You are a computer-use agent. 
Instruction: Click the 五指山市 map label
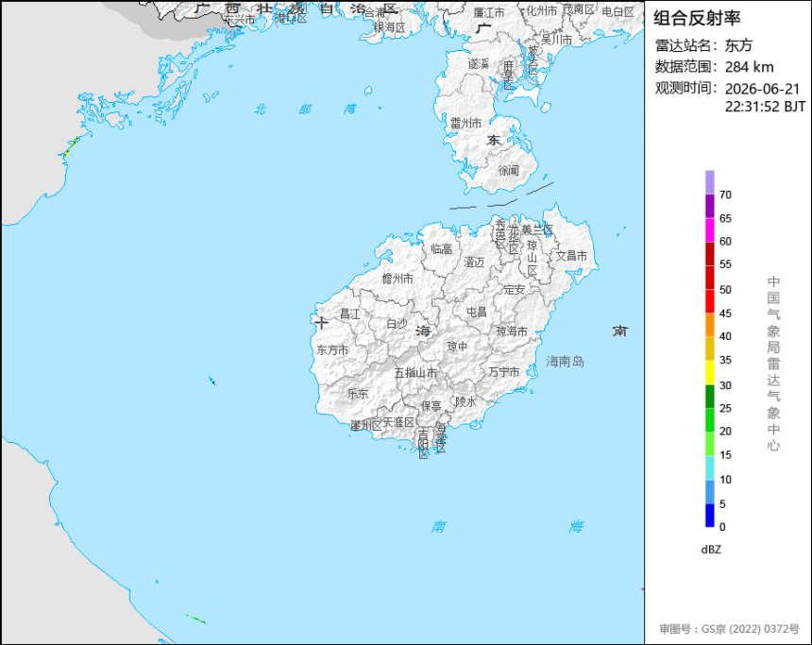tap(415, 372)
